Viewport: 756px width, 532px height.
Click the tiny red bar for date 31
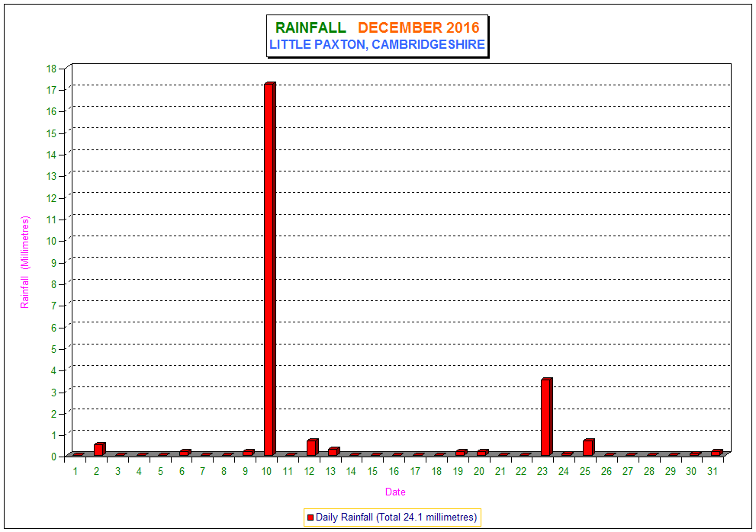point(716,453)
